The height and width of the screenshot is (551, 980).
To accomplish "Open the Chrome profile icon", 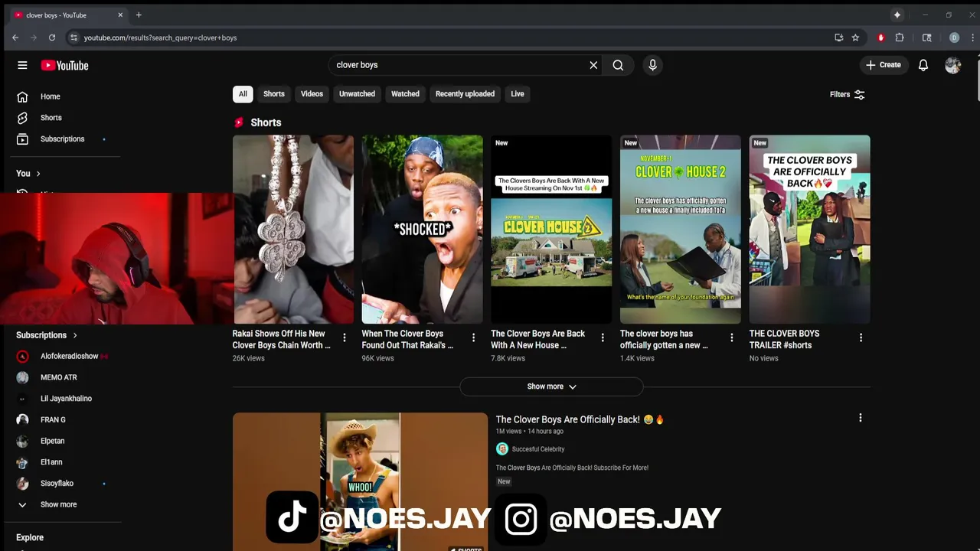I will coord(954,37).
